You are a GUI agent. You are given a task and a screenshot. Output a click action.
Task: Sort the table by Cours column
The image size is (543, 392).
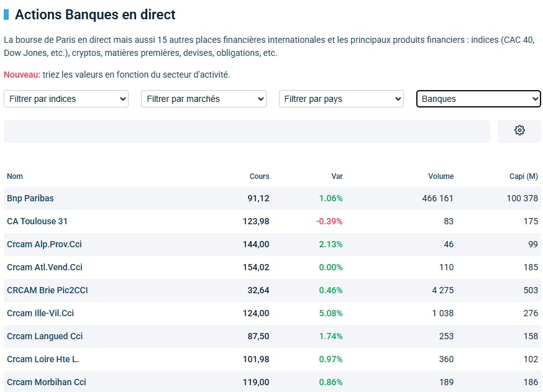[259, 176]
